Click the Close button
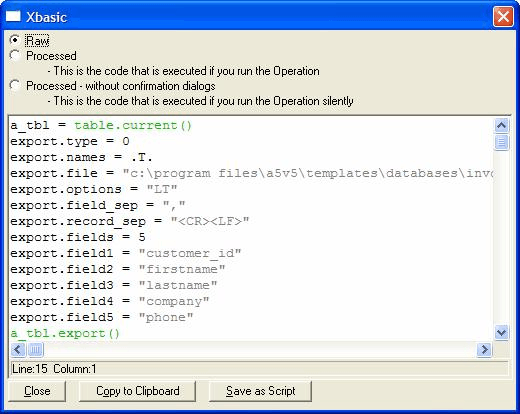Image resolution: width=520 pixels, height=414 pixels. (37, 391)
